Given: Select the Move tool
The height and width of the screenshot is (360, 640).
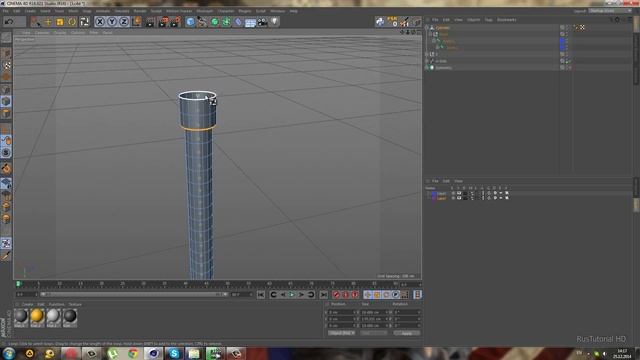Looking at the screenshot, I should pos(48,21).
